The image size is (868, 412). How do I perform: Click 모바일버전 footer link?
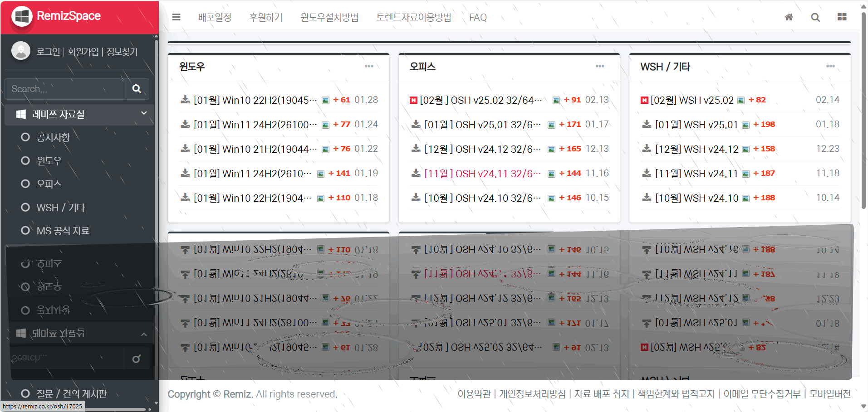(830, 394)
